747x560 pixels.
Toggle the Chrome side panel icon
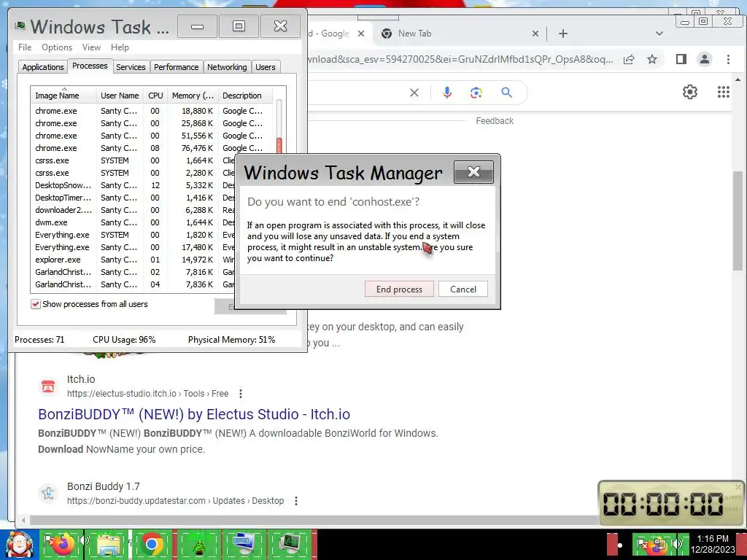coord(681,59)
